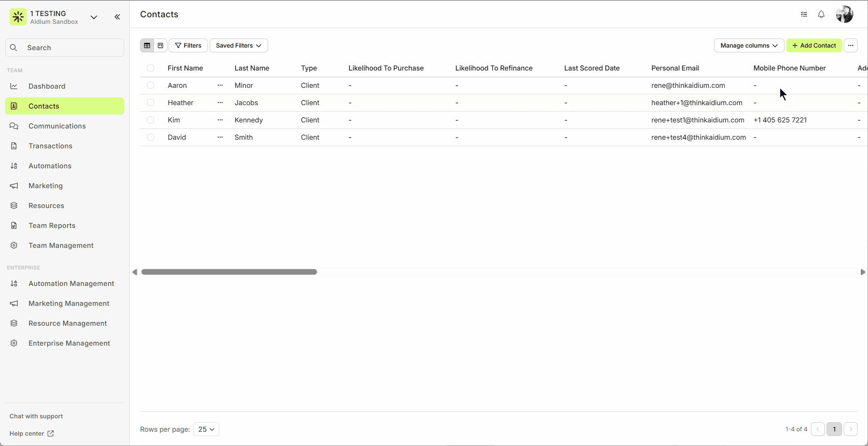Open the task checklist icon in header
Viewport: 868px width, 446px height.
(x=804, y=15)
